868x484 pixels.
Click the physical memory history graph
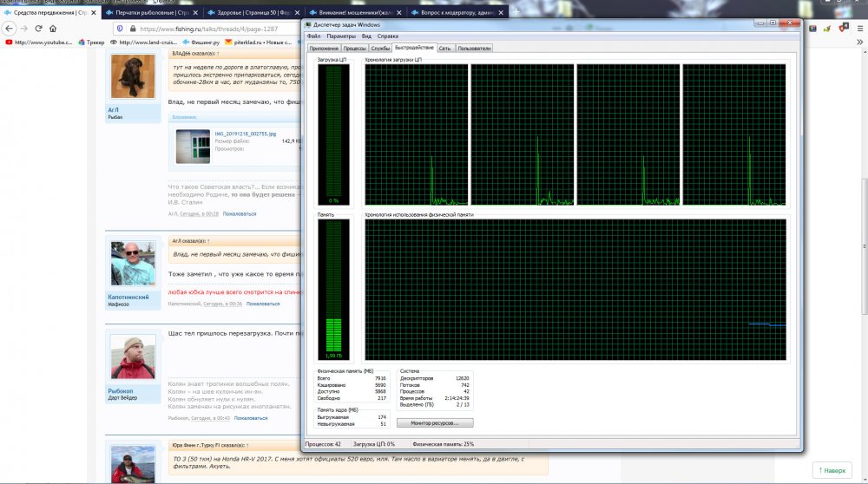pyautogui.click(x=575, y=290)
